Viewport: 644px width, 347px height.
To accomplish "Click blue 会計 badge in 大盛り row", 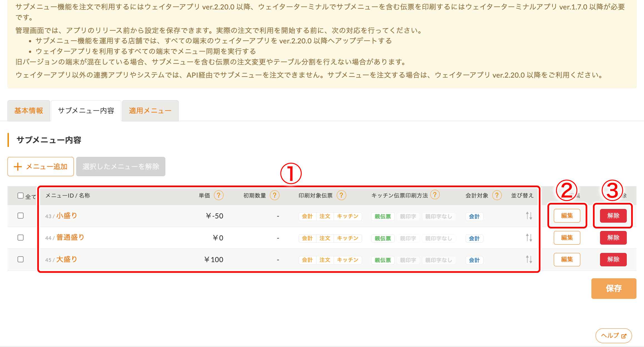I will click(474, 260).
